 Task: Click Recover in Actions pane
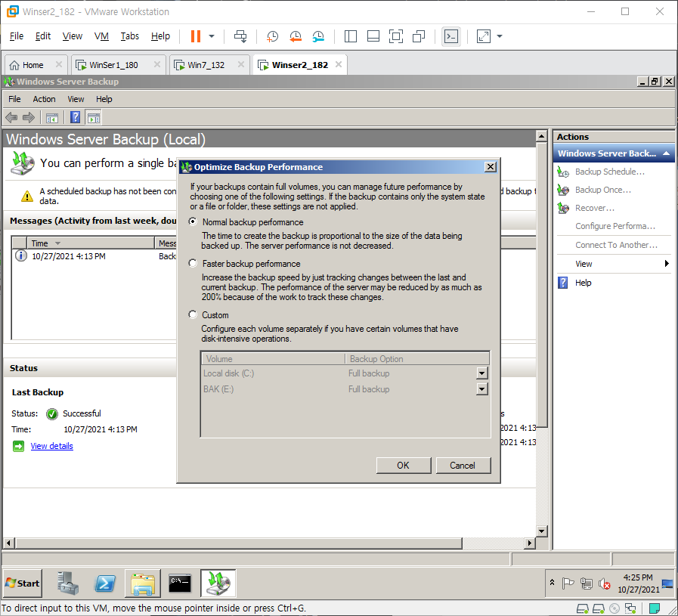595,208
